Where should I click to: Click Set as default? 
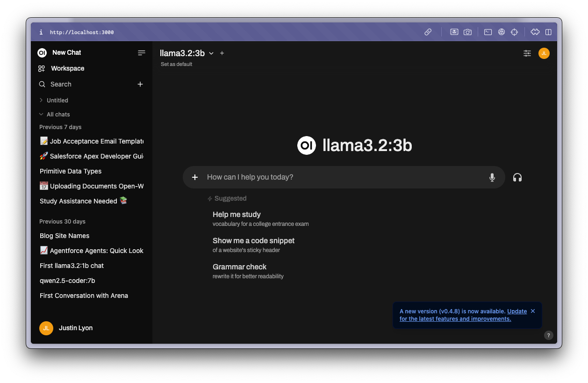coord(177,64)
